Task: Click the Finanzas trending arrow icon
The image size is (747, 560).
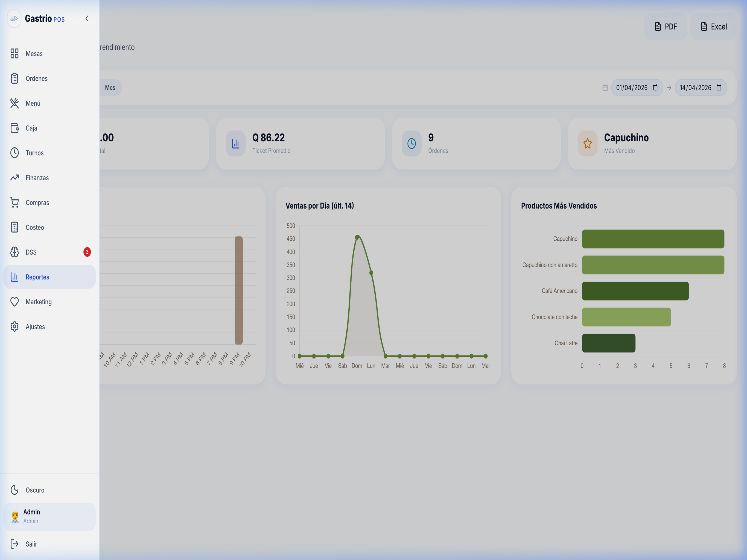Action: (x=14, y=178)
